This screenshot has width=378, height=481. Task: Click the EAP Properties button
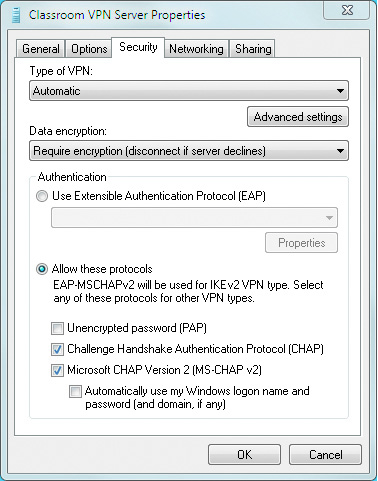(x=301, y=243)
